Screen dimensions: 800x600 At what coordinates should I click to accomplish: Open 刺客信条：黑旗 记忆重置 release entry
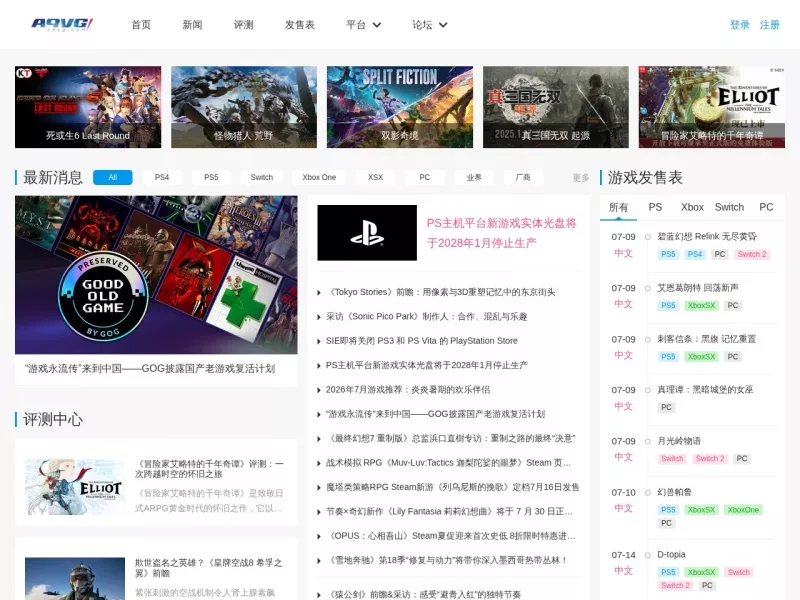tap(707, 339)
